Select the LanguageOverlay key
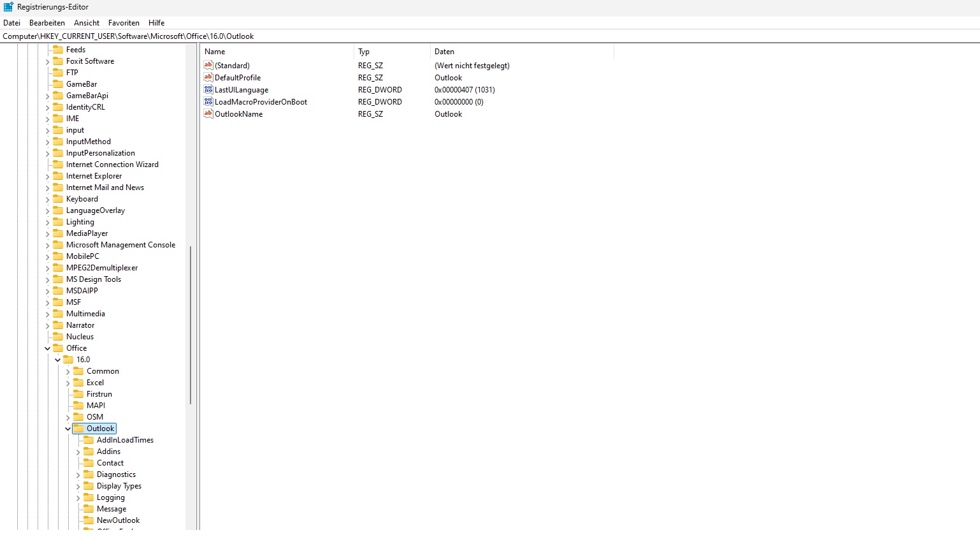Image resolution: width=980 pixels, height=551 pixels. coord(96,210)
